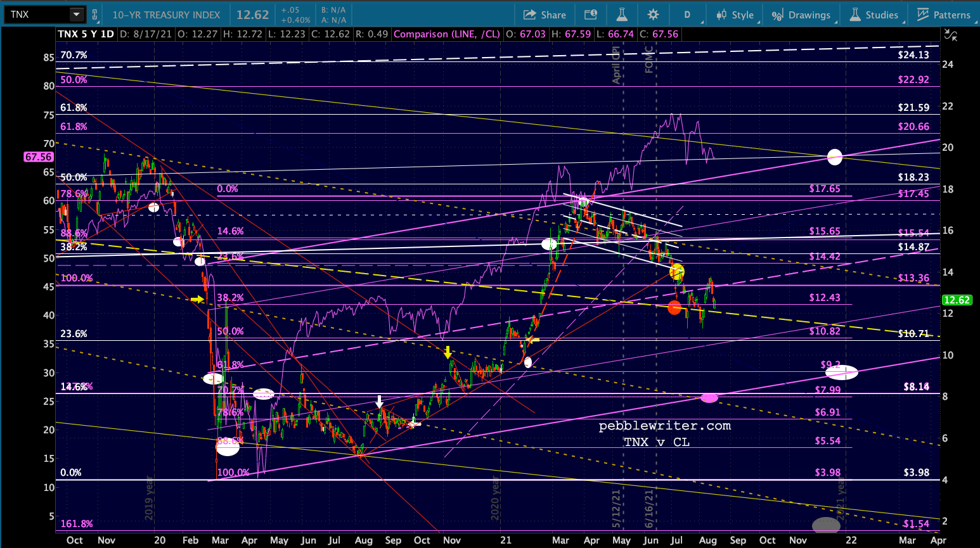Image resolution: width=980 pixels, height=548 pixels.
Task: Open the Studies menu
Action: 874,15
